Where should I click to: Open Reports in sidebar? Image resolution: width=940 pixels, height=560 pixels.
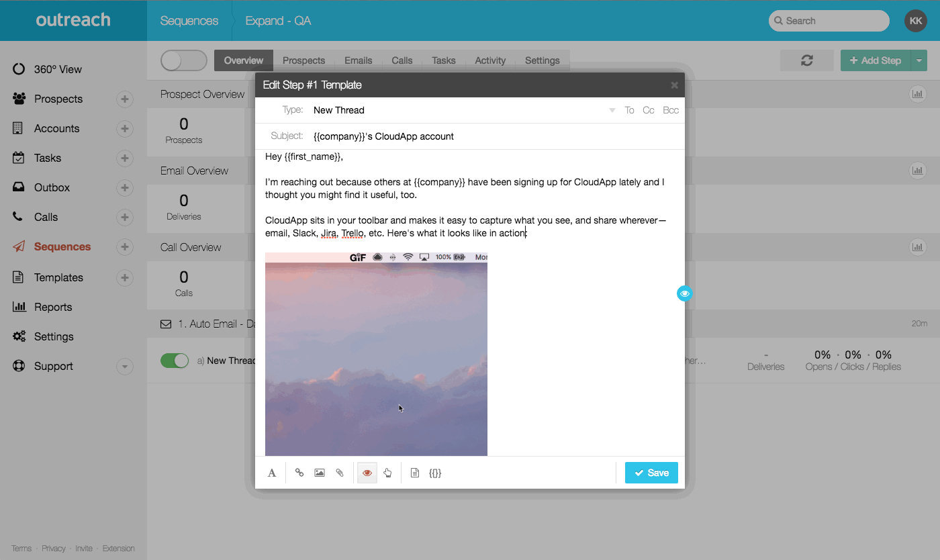point(53,307)
